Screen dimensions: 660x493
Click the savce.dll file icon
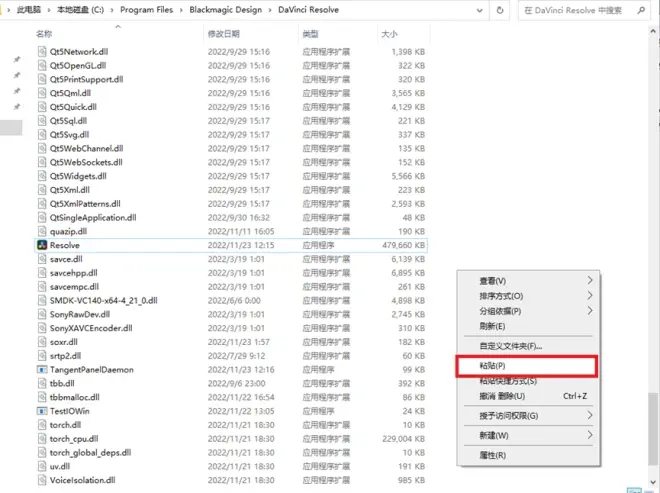[x=42, y=259]
